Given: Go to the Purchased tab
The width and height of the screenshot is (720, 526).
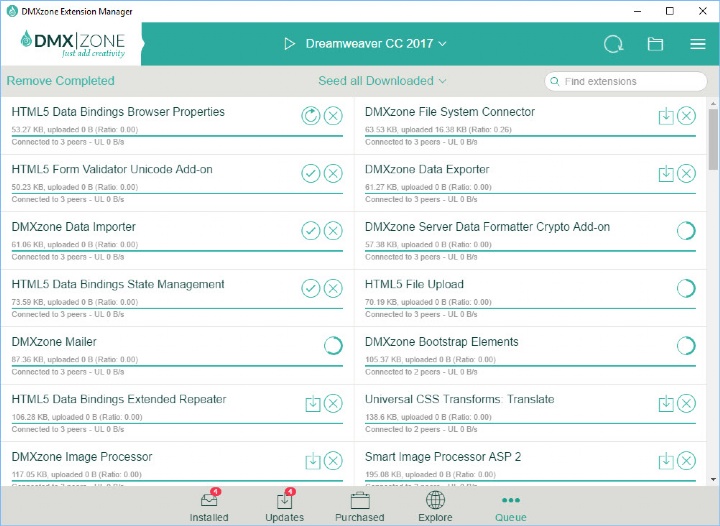Looking at the screenshot, I should point(360,505).
